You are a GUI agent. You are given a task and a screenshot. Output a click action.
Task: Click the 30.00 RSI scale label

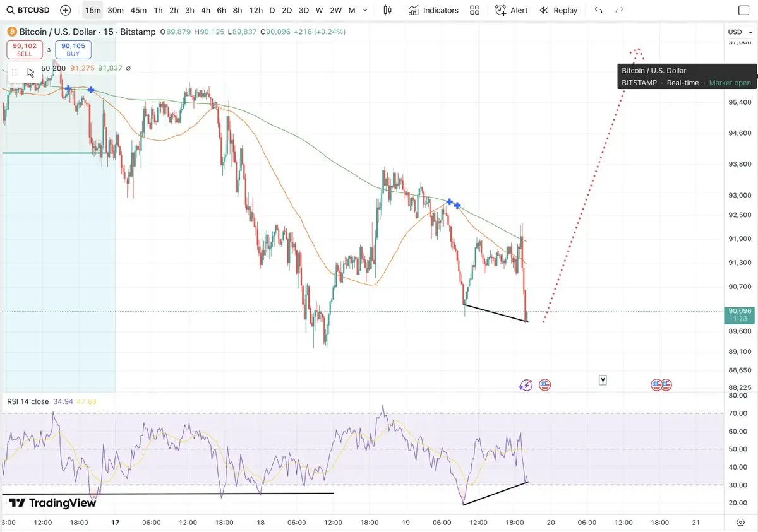click(737, 485)
